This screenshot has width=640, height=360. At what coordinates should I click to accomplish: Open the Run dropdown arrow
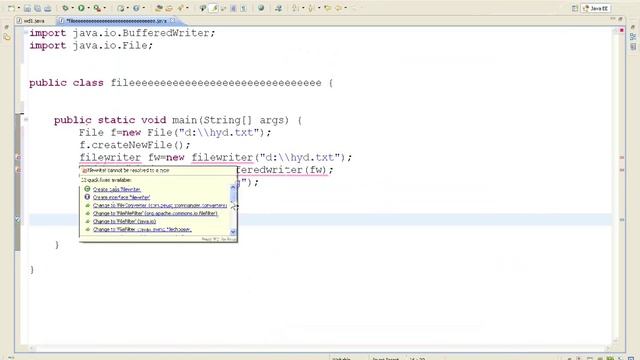click(89, 8)
